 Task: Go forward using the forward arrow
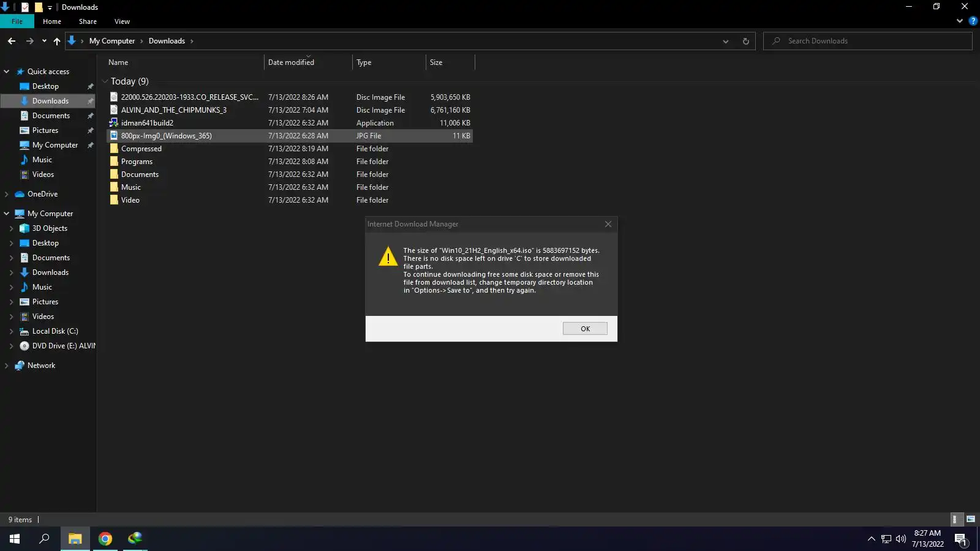point(29,41)
